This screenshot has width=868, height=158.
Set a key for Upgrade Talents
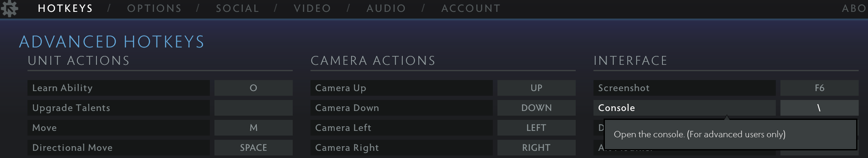point(253,108)
